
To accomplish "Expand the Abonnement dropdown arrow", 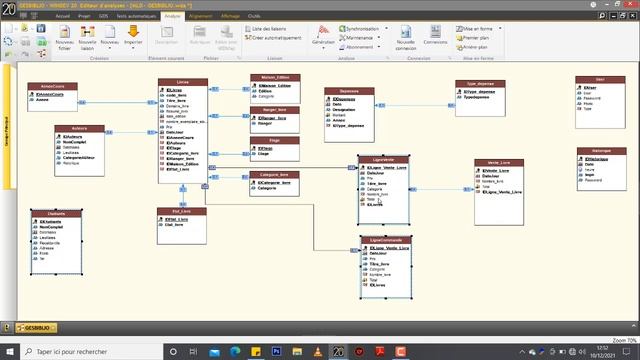I will [x=379, y=47].
